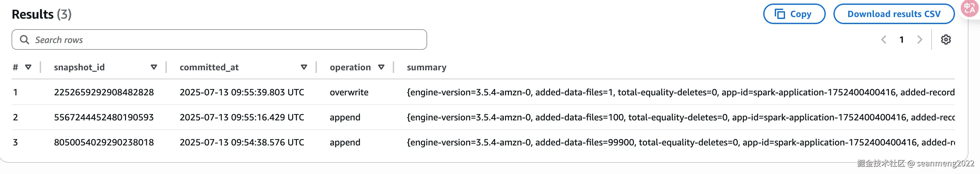Focus the Search rows field
The width and height of the screenshot is (980, 174).
point(228,39)
